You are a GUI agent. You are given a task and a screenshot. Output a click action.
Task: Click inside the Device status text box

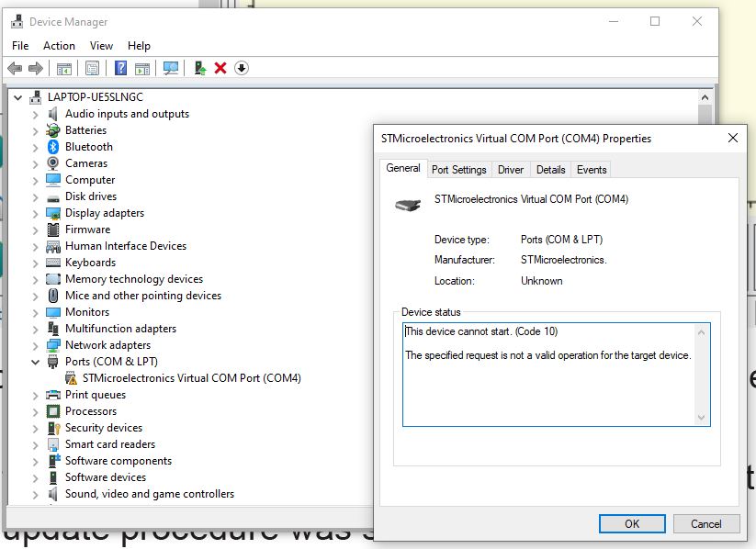tap(549, 375)
